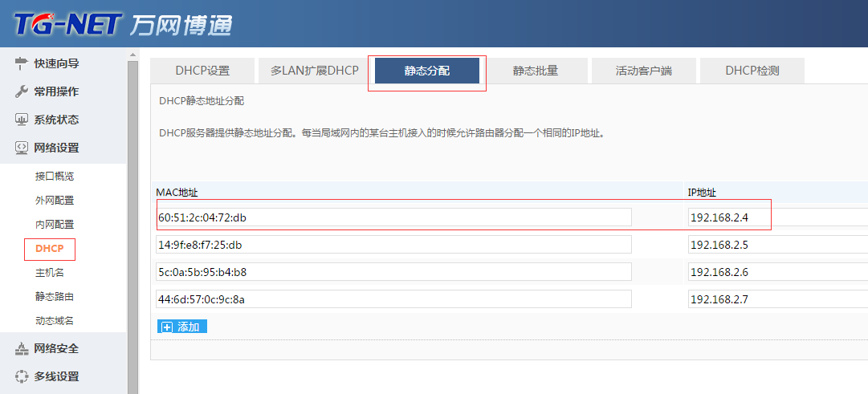Switch to the DHCP设置 tab
Image resolution: width=868 pixels, height=394 pixels.
(x=202, y=71)
